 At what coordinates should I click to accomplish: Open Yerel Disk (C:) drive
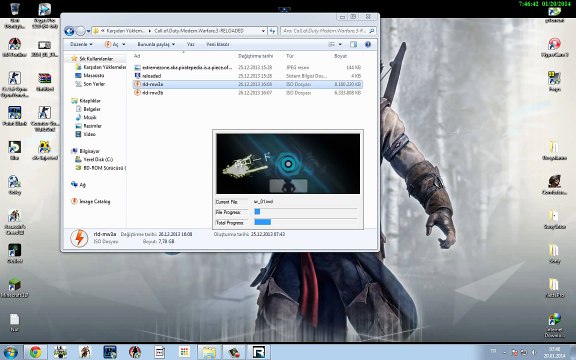(94, 159)
